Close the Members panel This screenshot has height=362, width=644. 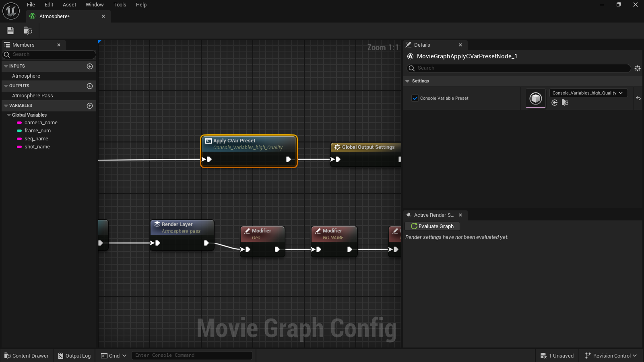(x=59, y=45)
